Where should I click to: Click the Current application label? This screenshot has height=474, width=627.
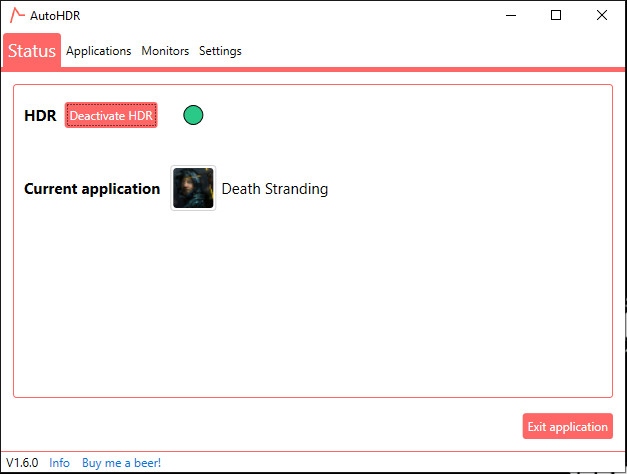tap(92, 189)
